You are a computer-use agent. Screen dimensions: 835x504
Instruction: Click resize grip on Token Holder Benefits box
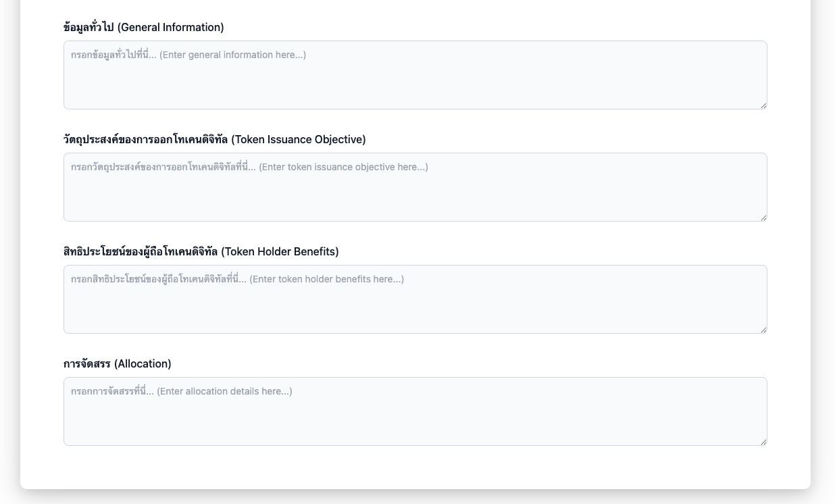coord(763,330)
